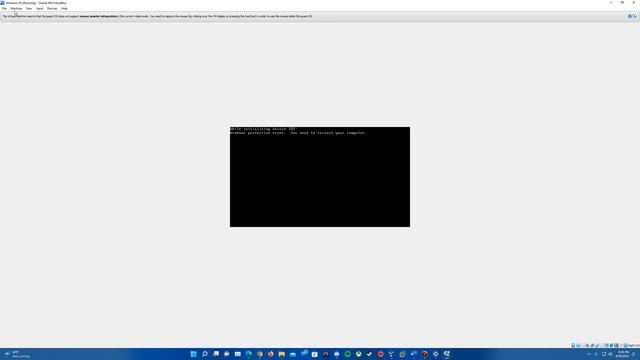Click inside the black VM display
The image size is (640, 360).
coord(320,177)
